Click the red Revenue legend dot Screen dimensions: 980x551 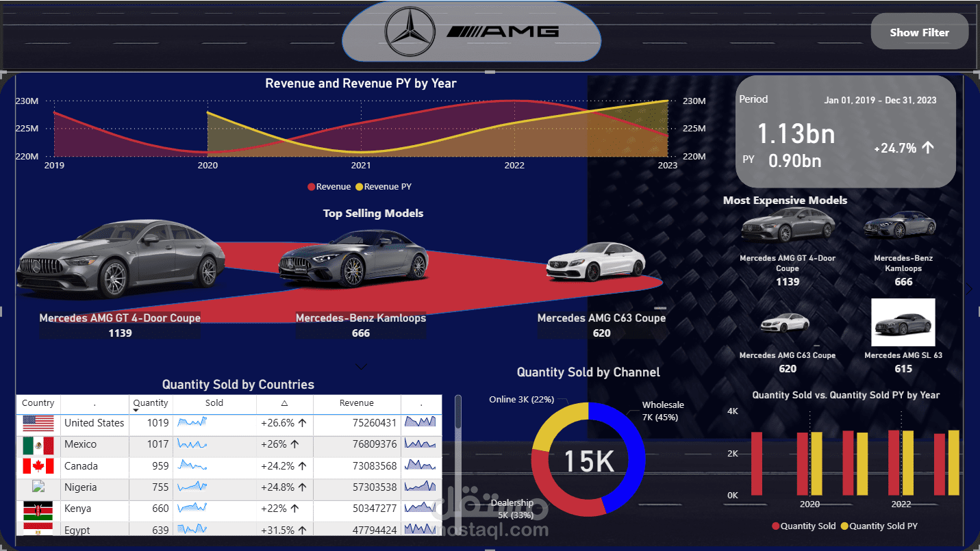(x=310, y=186)
